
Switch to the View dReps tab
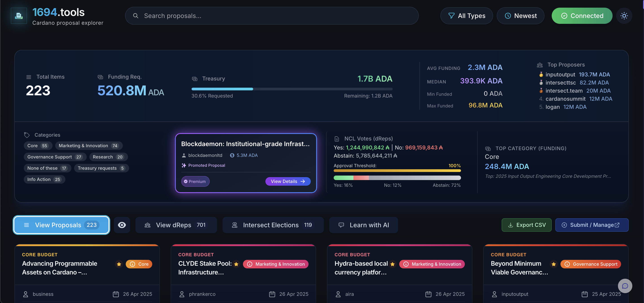point(176,225)
